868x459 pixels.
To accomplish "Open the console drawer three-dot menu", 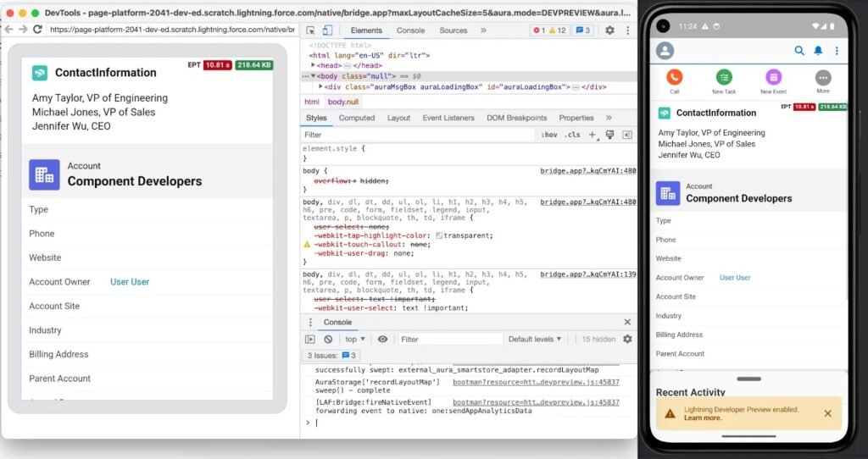I will pos(310,322).
